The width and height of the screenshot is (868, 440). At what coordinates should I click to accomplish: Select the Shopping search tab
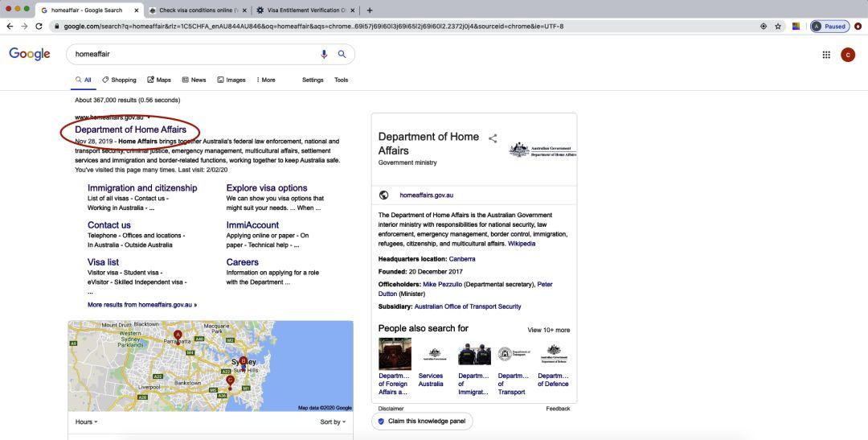pos(119,80)
